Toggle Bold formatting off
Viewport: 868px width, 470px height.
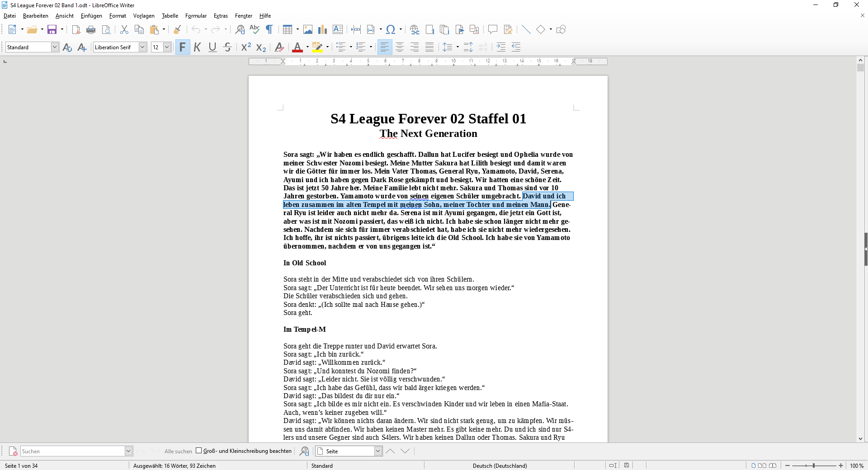183,47
